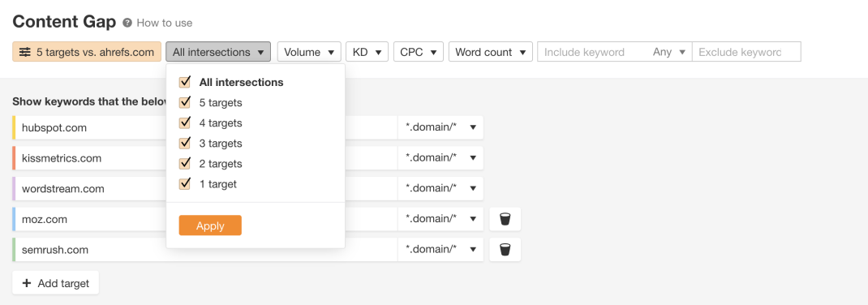Open the wordstream.com *.domain/* mode dropdown
This screenshot has width=868, height=305.
pyautogui.click(x=440, y=189)
